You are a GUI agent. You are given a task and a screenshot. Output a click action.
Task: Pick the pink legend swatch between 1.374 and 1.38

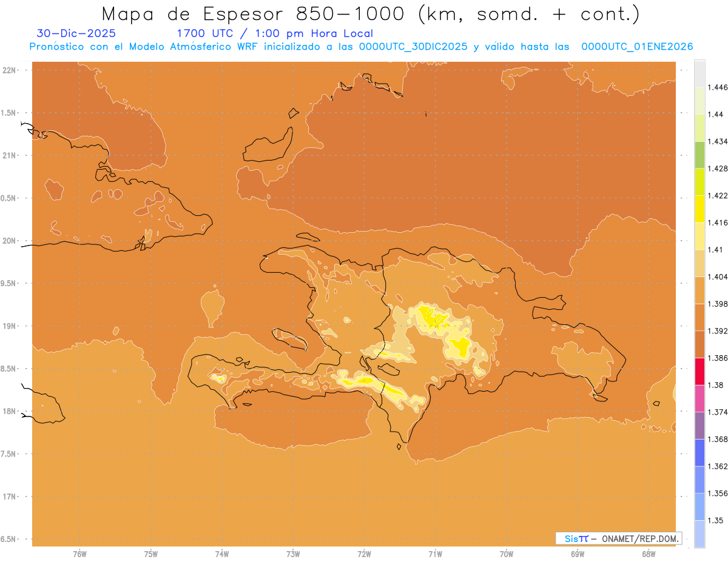coord(699,398)
